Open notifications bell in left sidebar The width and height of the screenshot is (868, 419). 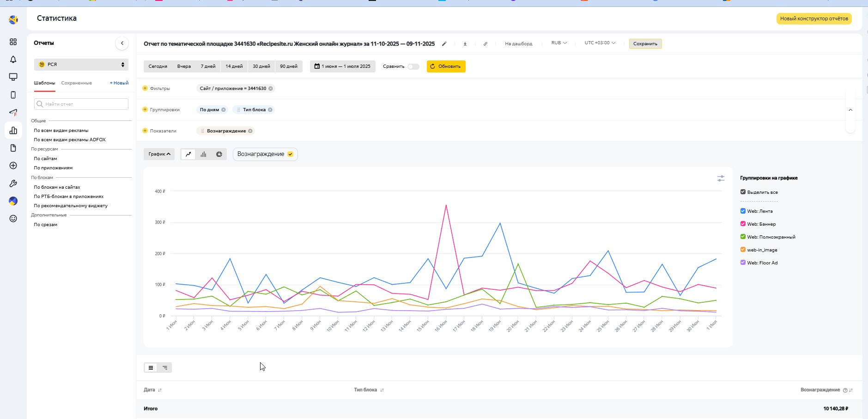pos(13,60)
